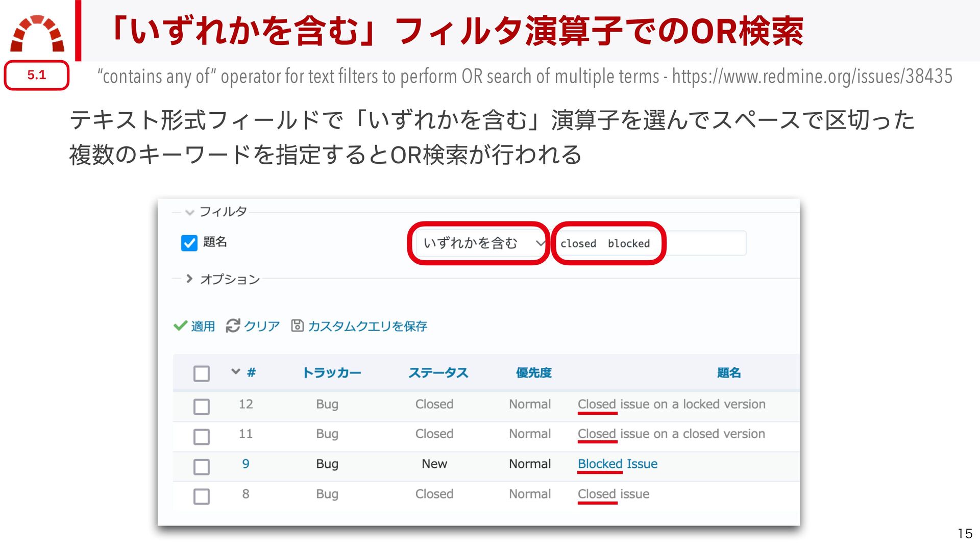Sort by 優先度 column header
This screenshot has width=980, height=551.
coord(533,373)
